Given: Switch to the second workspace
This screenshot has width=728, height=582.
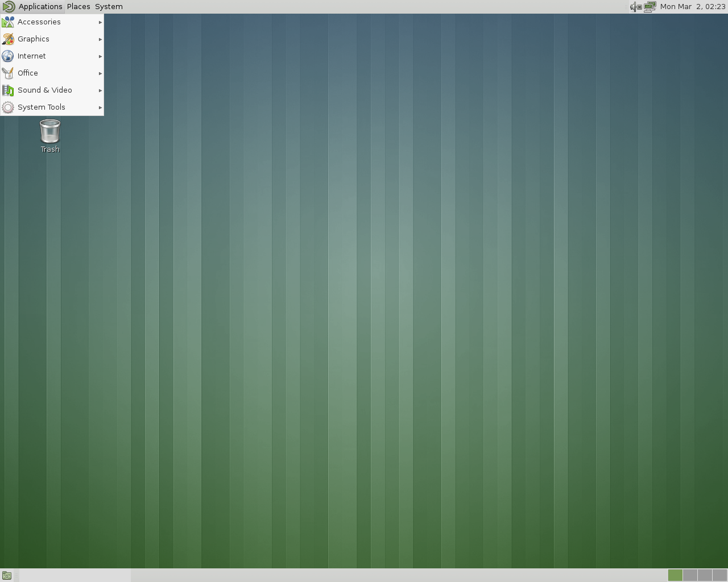Looking at the screenshot, I should tap(690, 575).
